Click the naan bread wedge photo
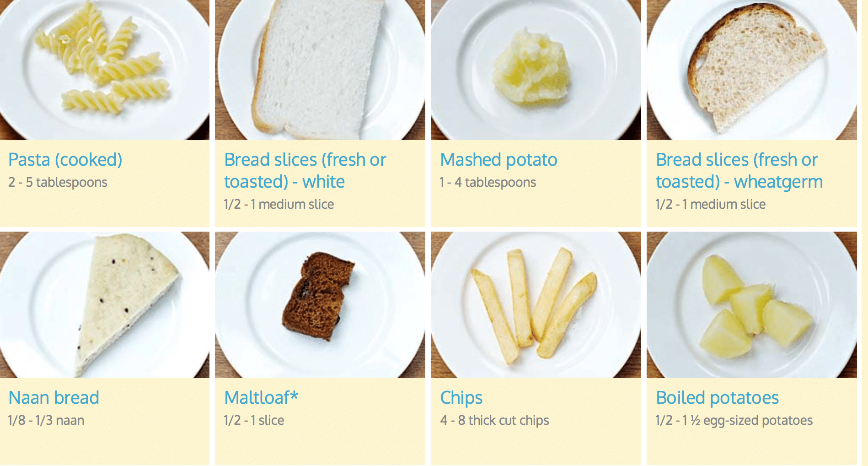The width and height of the screenshot is (868, 466). [x=105, y=305]
